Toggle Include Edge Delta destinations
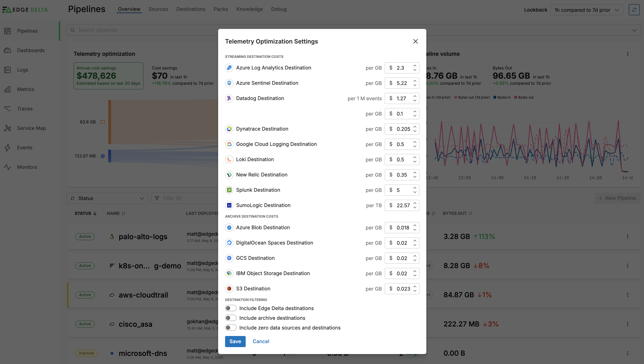The width and height of the screenshot is (644, 364). coord(230,308)
